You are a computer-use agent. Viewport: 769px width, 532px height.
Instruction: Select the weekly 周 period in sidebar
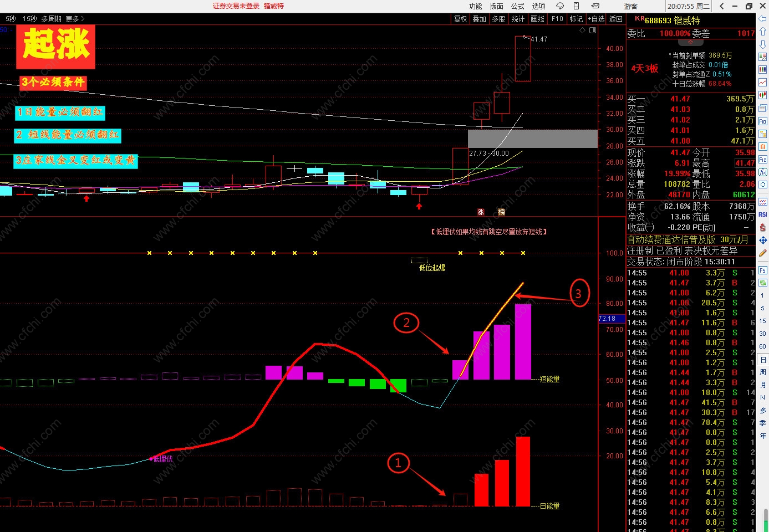763,372
